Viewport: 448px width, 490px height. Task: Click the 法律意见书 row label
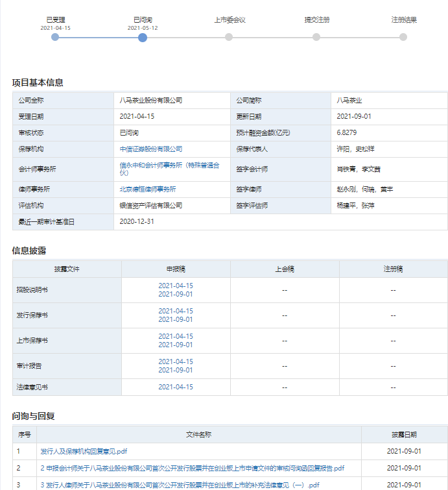(32, 387)
